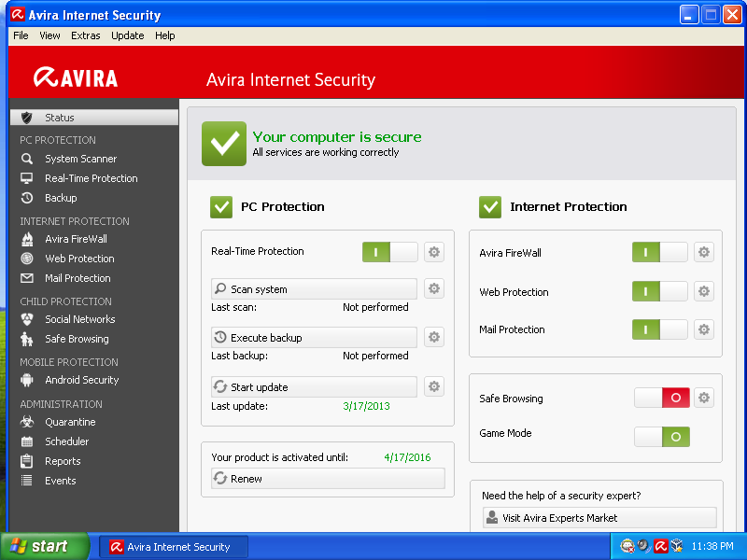Click the taskbar clock showing 11:38 PM
Screen dimensions: 747x560
click(712, 546)
